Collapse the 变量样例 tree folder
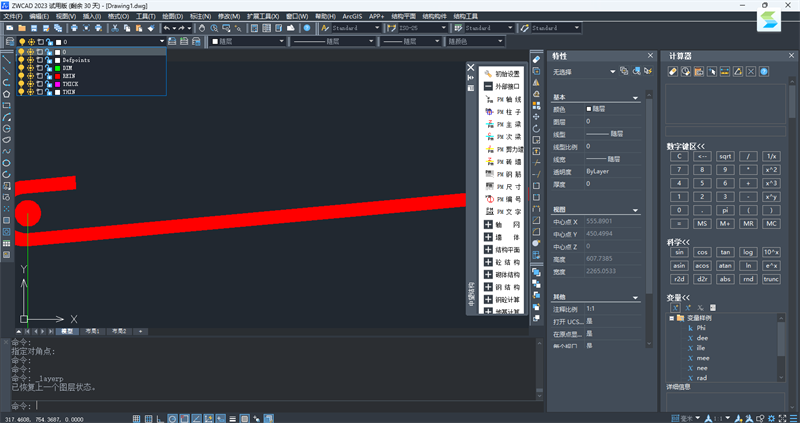This screenshot has width=800, height=423. tap(671, 318)
